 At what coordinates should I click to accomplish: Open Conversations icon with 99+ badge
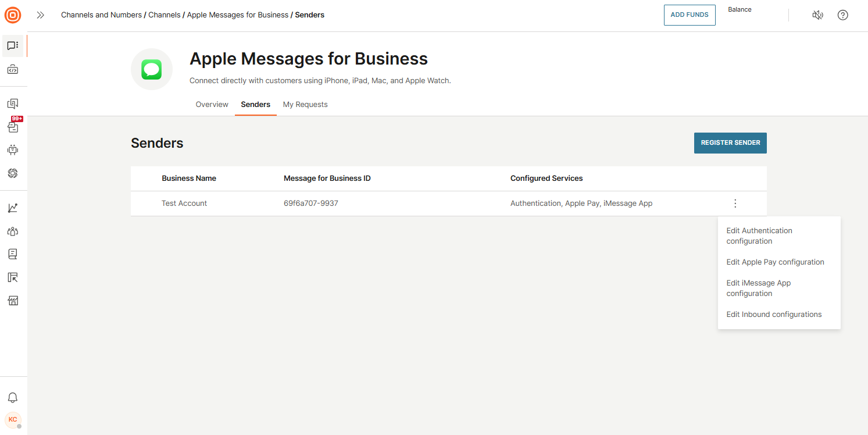tap(13, 126)
